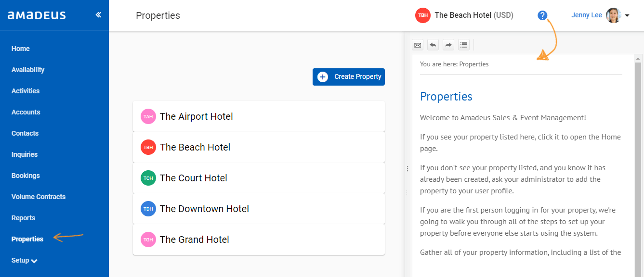The width and height of the screenshot is (644, 277).
Task: Open Availability in the sidebar
Action: point(28,70)
